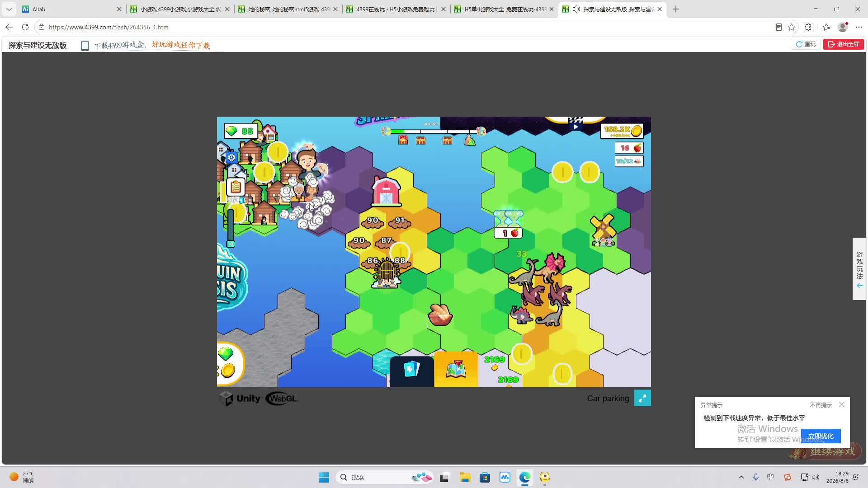Image resolution: width=868 pixels, height=488 pixels.
Task: Click the pink barn building
Action: tap(386, 192)
